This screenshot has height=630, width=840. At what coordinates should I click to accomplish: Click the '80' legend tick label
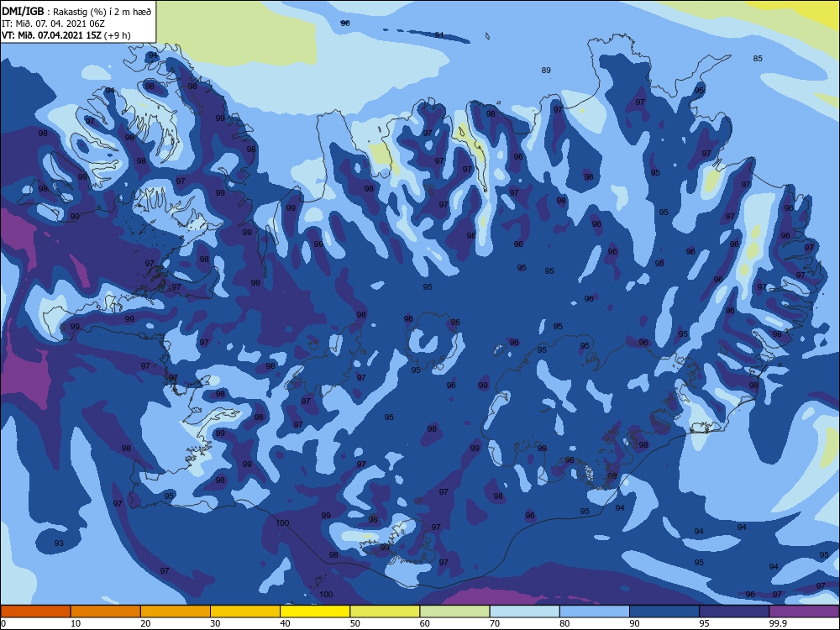click(564, 623)
